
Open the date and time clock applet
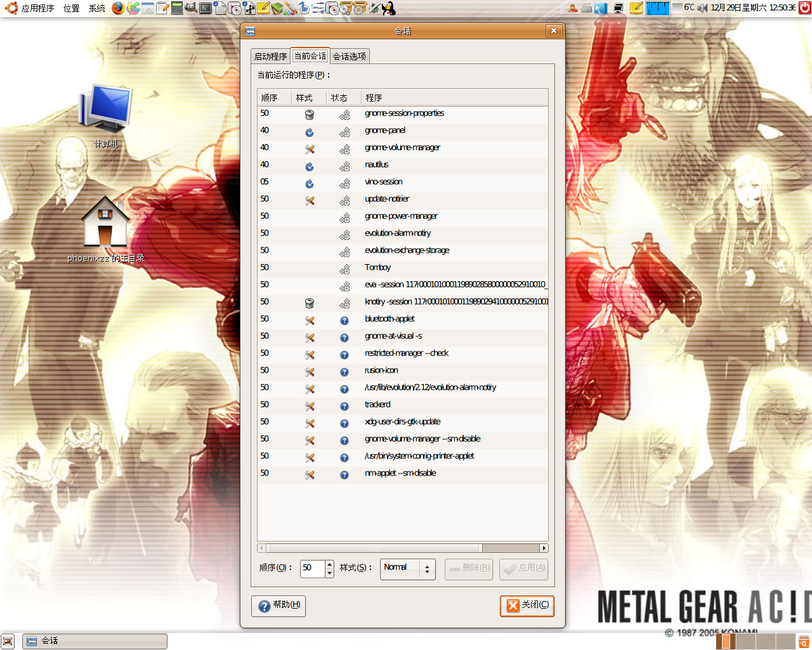[x=753, y=8]
